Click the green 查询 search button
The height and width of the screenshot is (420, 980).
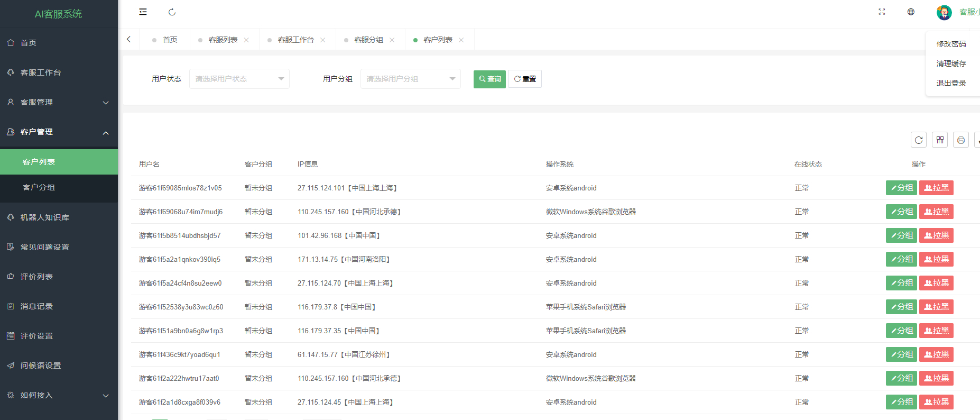coord(489,79)
